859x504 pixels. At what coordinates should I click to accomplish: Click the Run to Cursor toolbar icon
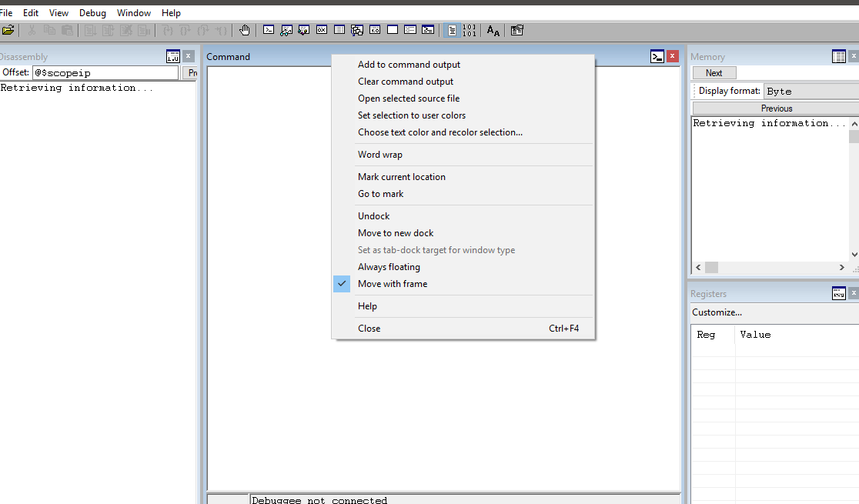pos(221,30)
